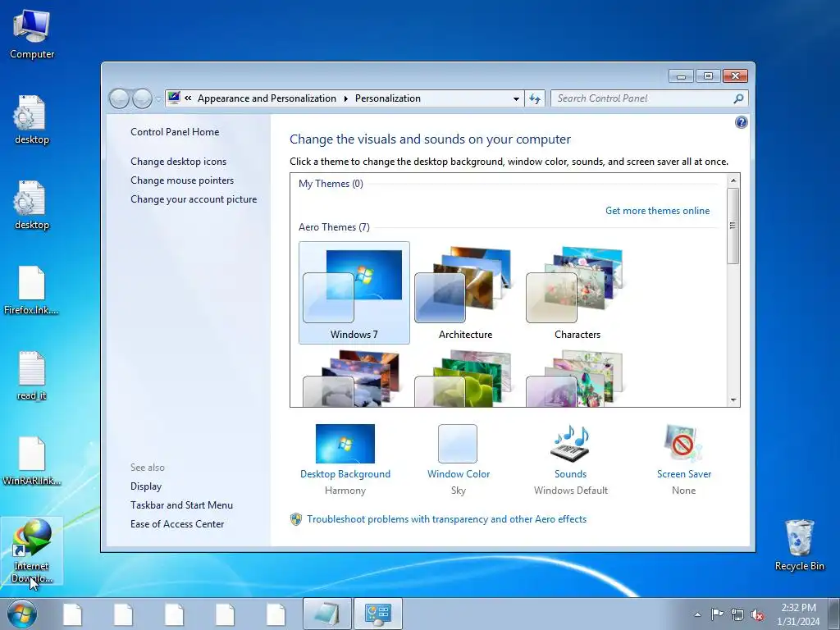Screen dimensions: 840x630
Task: Open the taskbar clock and date
Action: pos(798,614)
